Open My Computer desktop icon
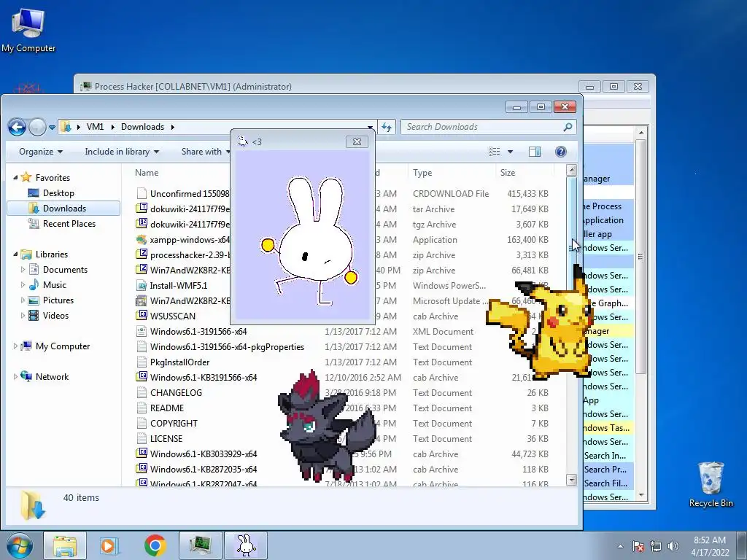The height and width of the screenshot is (560, 747). 28,29
